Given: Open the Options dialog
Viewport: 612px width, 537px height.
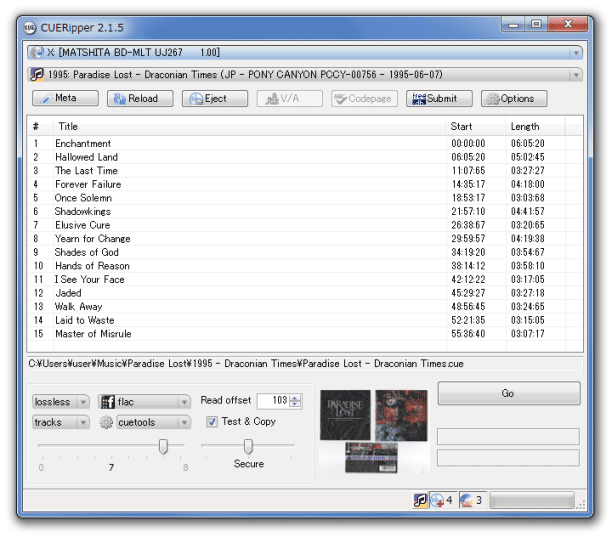Looking at the screenshot, I should [514, 98].
